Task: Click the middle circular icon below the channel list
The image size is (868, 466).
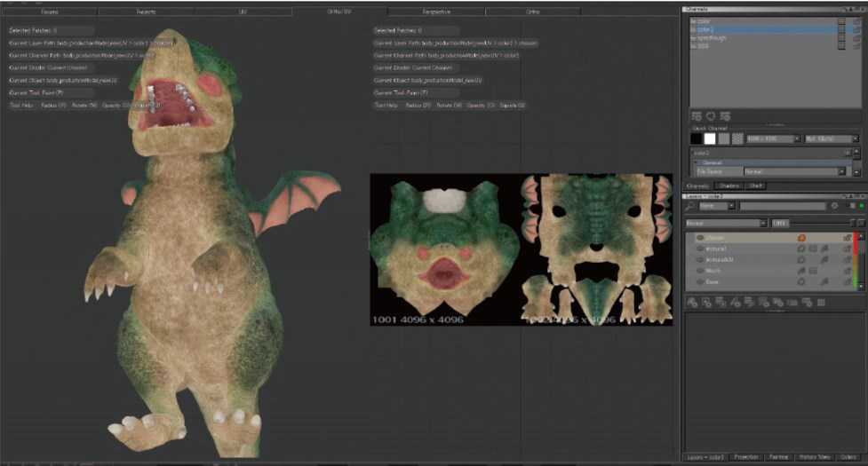Action: [711, 116]
